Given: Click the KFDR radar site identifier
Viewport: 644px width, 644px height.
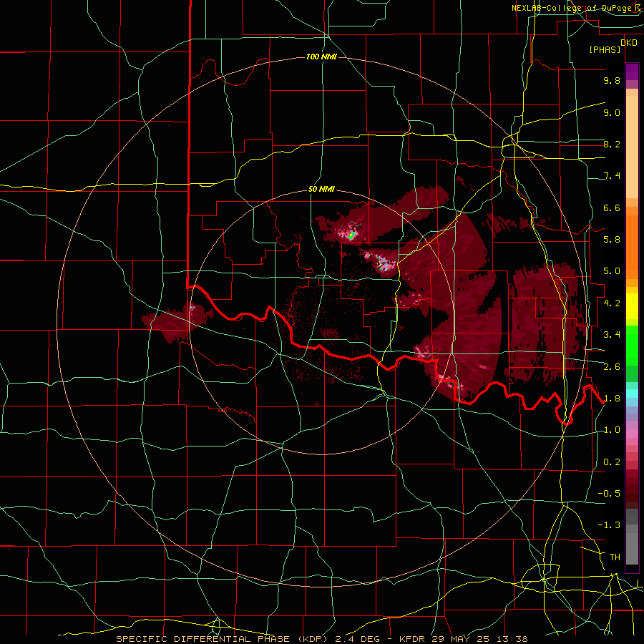Looking at the screenshot, I should [x=412, y=639].
